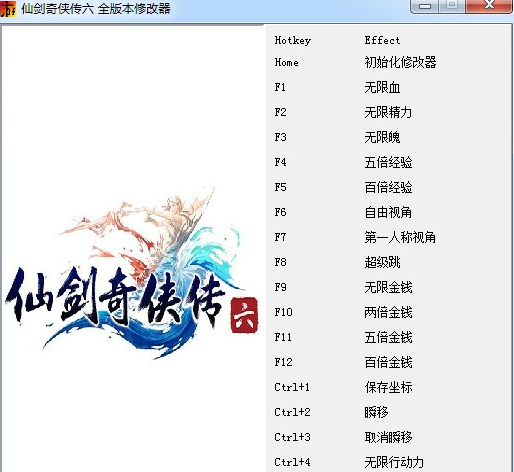
Task: Select the 无限金钱 effect text
Action: [388, 287]
